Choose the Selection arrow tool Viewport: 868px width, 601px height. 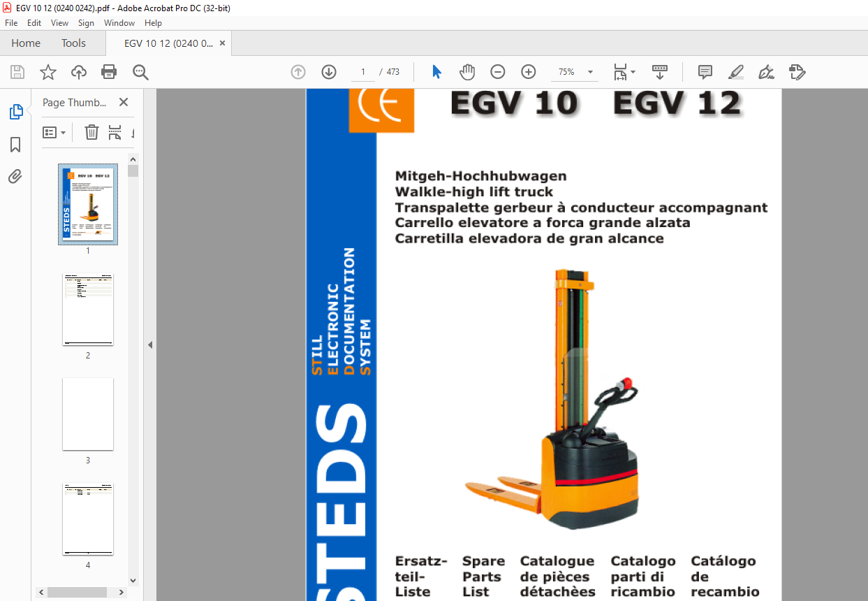(x=437, y=72)
